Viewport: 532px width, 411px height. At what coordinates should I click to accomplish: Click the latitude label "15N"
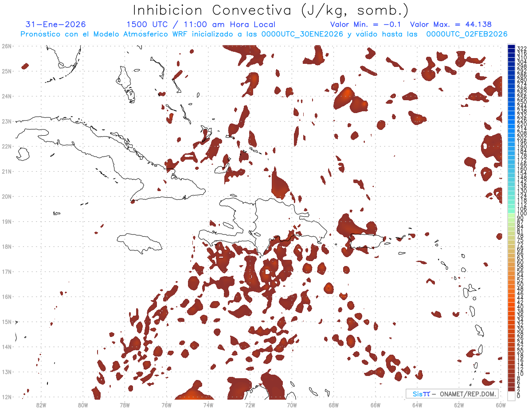[x=7, y=321]
